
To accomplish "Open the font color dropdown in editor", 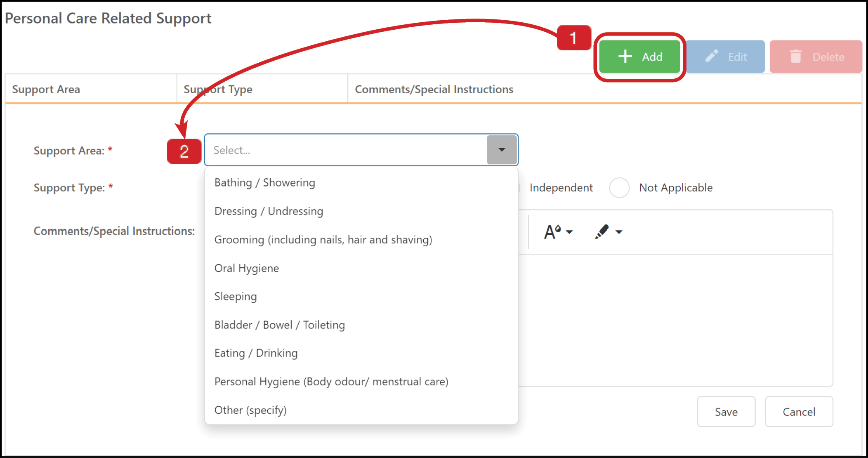I will click(x=558, y=232).
